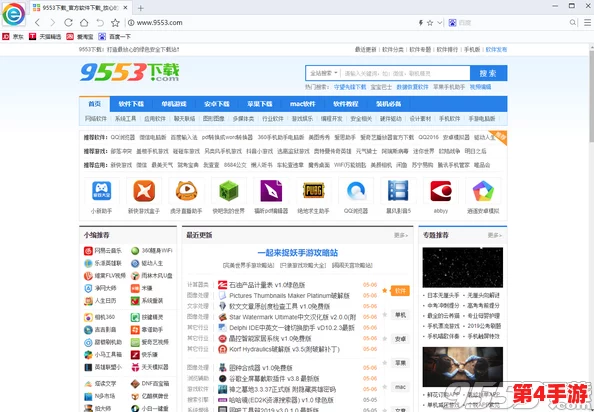Click the multicolor e browser logo icon
The image size is (594, 412).
[x=14, y=14]
